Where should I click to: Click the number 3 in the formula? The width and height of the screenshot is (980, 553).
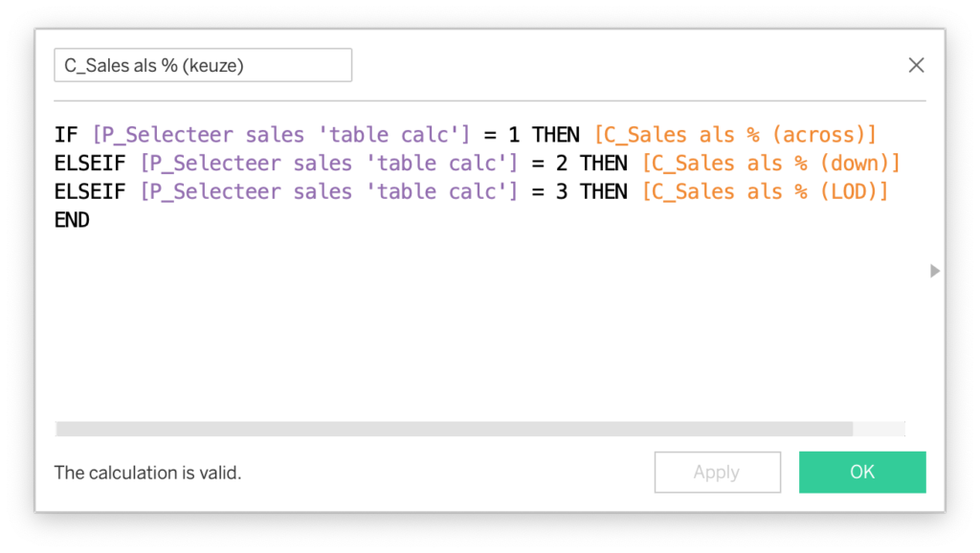(562, 191)
